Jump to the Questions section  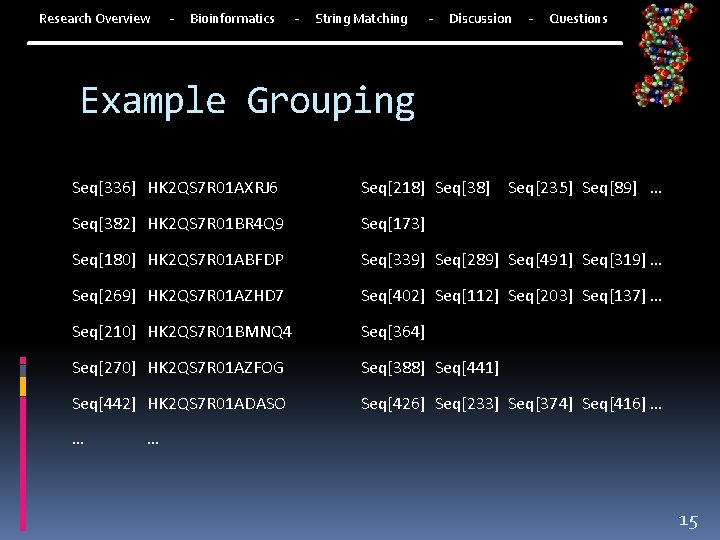pos(579,19)
